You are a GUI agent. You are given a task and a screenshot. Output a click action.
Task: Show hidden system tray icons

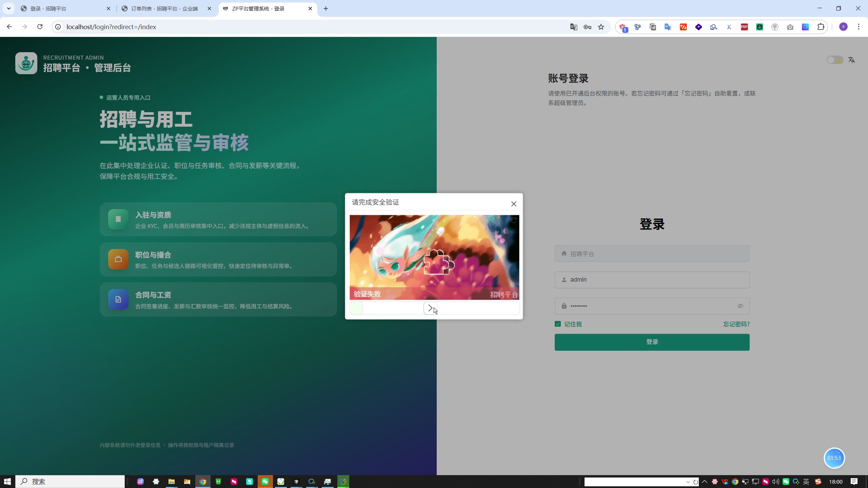705,482
